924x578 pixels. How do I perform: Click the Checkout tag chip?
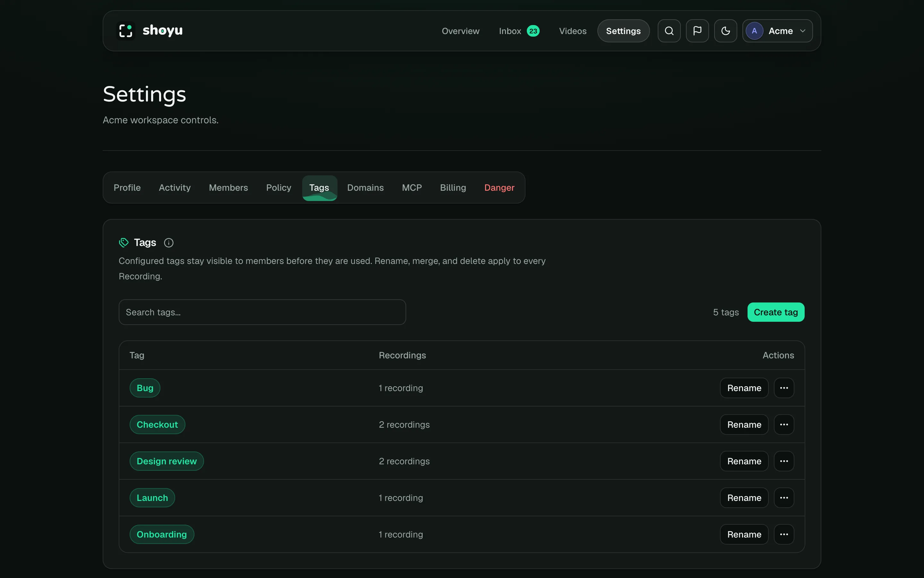[x=157, y=425]
